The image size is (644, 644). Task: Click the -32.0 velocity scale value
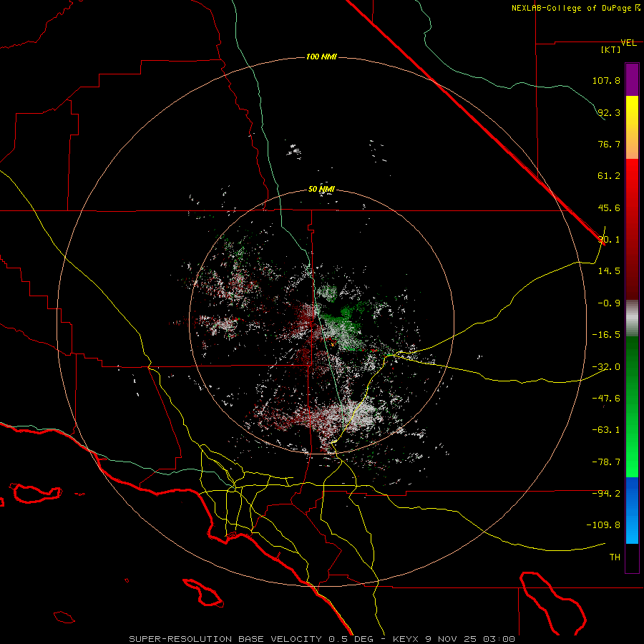606,367
